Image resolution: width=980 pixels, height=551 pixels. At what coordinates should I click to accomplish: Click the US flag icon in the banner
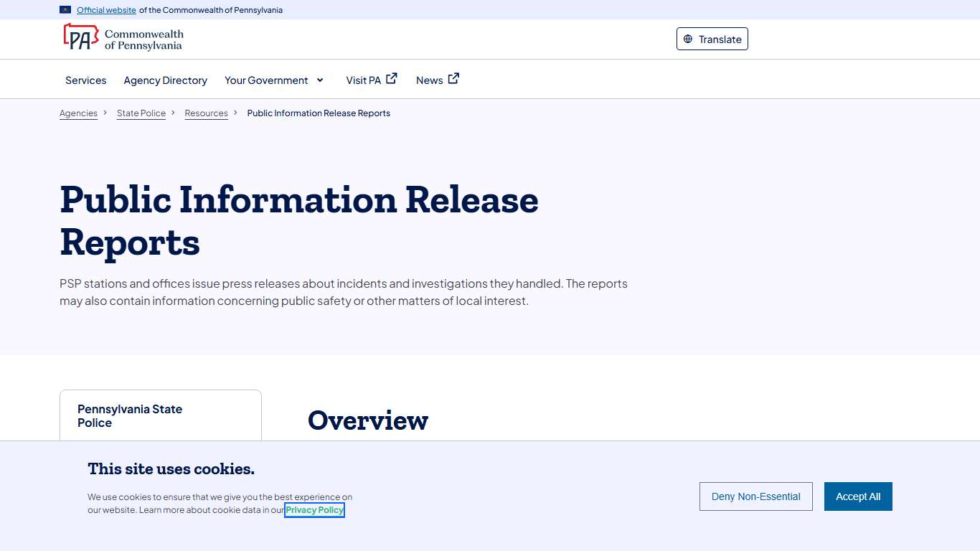[x=65, y=9]
